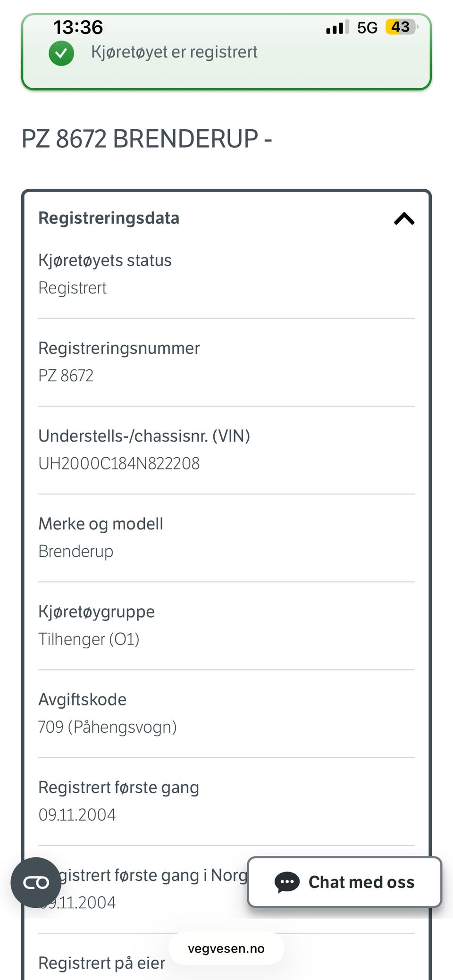Click the PZ 8672 BRENDERUP page title
Screen dimensions: 453x980
[x=147, y=139]
